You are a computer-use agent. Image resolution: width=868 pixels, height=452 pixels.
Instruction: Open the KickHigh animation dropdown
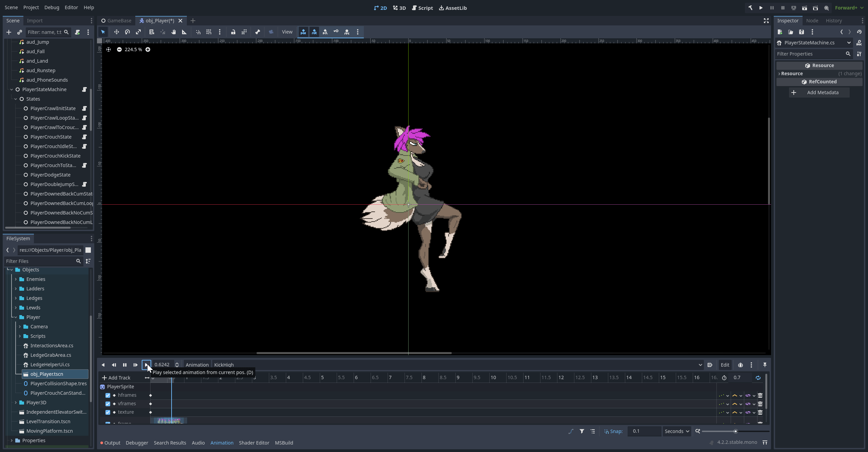click(x=458, y=365)
